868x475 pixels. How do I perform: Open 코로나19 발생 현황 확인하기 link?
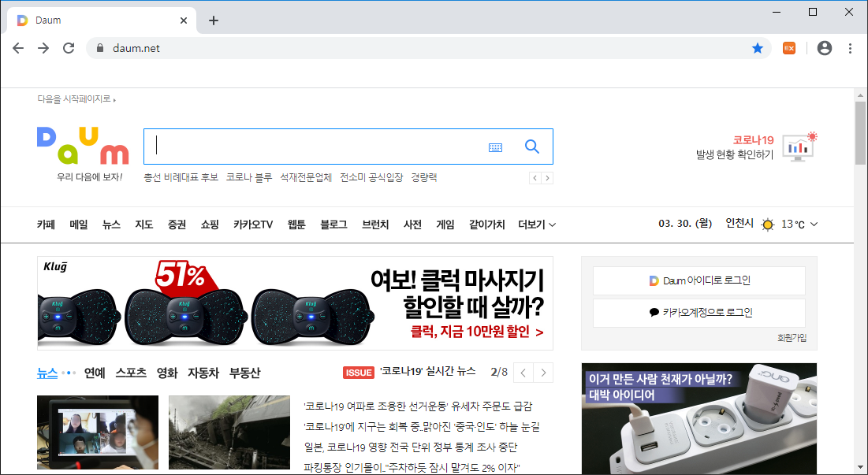point(735,147)
